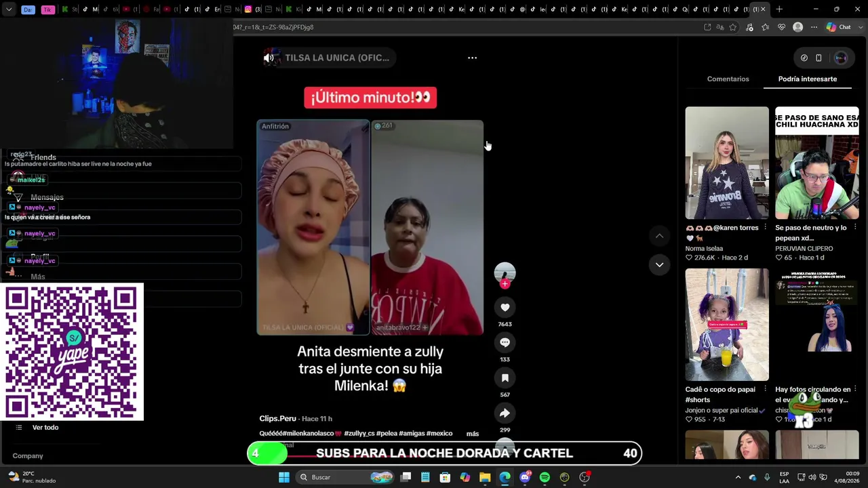The height and width of the screenshot is (488, 868).
Task: Add this page to favorites (star)
Action: point(733,27)
